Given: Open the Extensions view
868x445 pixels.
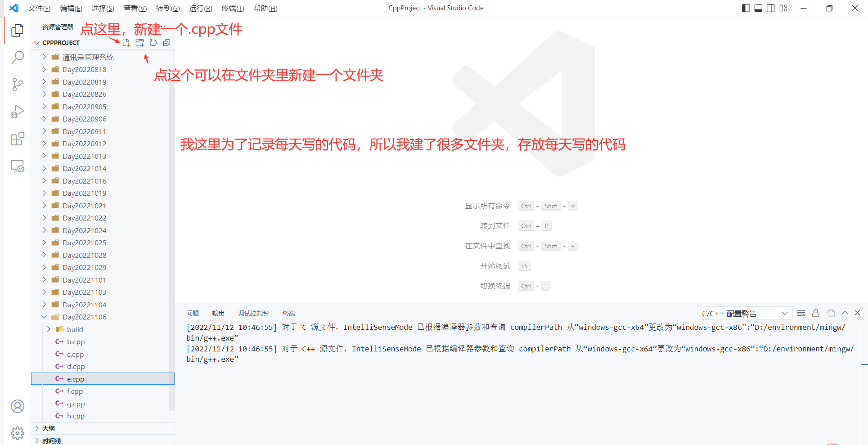Looking at the screenshot, I should [17, 139].
